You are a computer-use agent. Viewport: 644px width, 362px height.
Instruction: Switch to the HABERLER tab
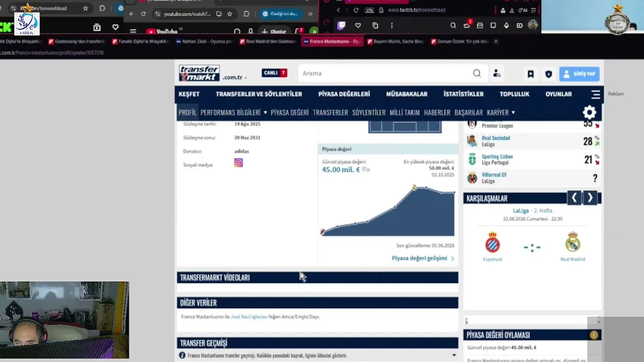pos(437,113)
